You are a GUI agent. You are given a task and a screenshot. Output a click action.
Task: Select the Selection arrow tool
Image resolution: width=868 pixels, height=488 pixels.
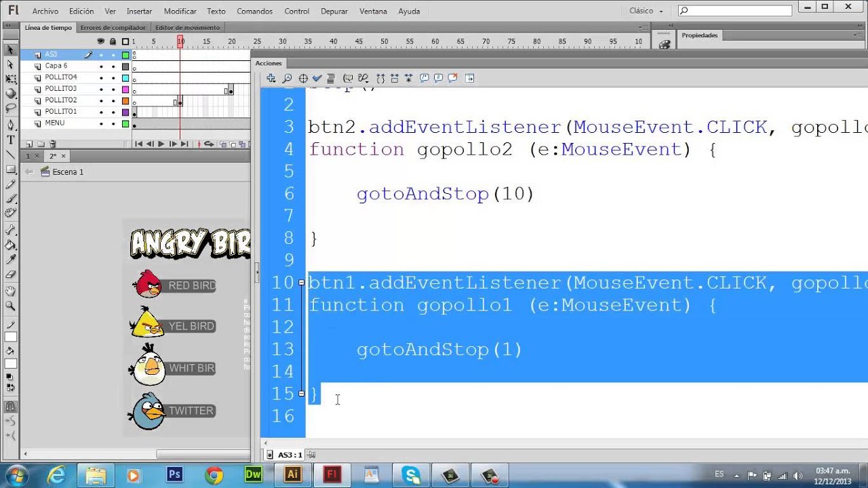(x=10, y=49)
